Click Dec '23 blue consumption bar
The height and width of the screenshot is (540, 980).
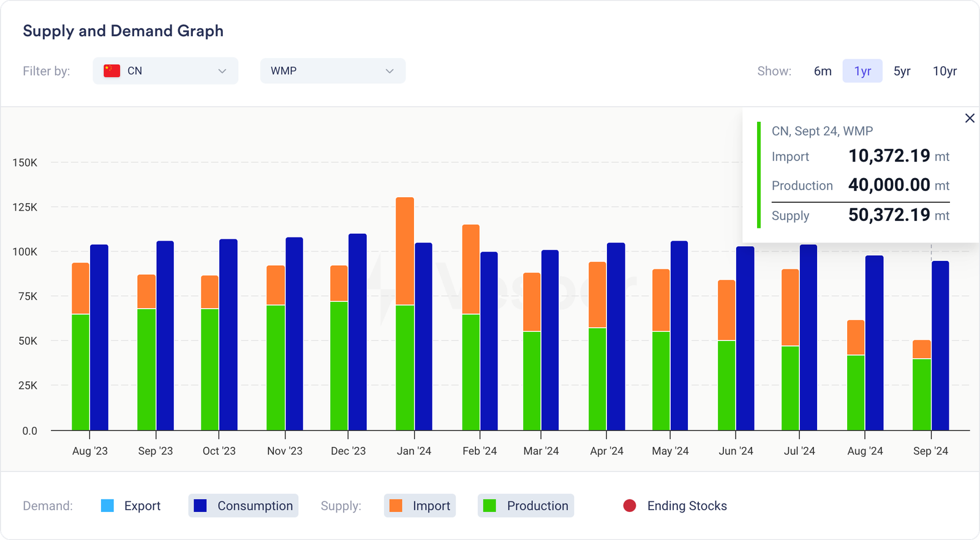[358, 332]
